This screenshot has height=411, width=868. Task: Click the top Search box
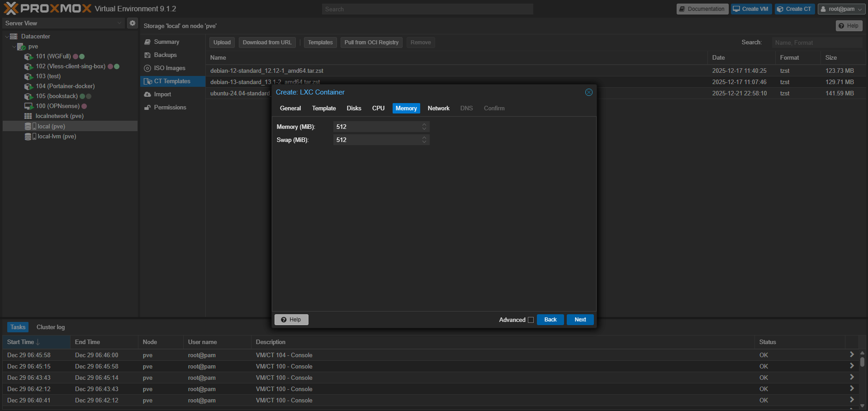pos(427,9)
